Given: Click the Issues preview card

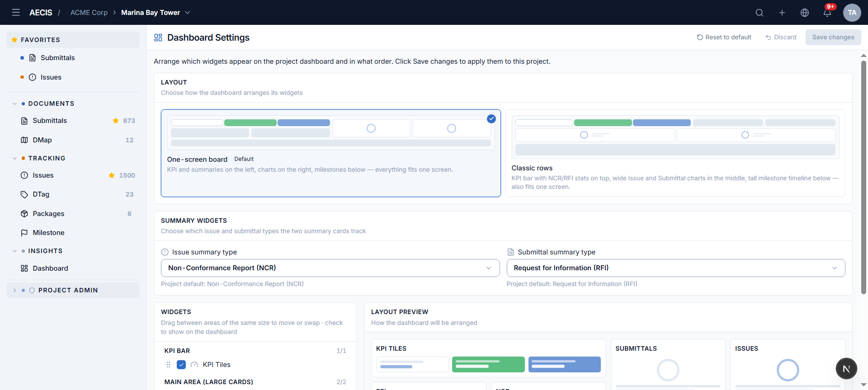Looking at the screenshot, I should 788,364.
